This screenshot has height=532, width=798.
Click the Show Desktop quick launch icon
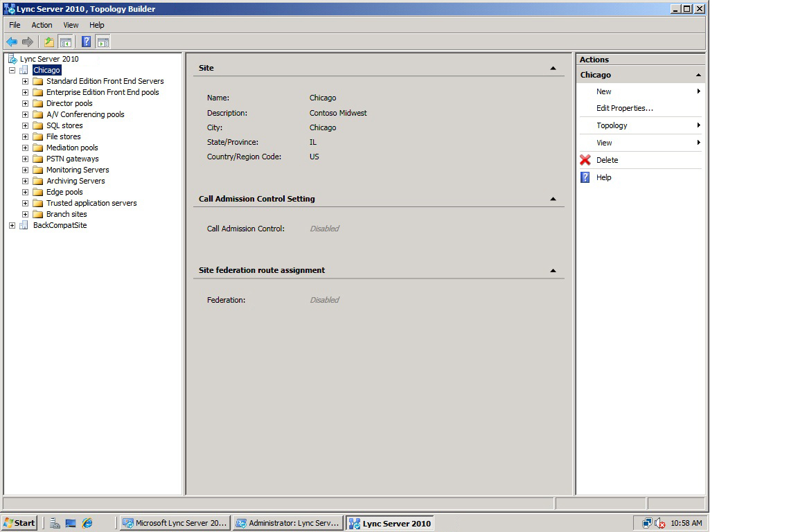pos(71,523)
